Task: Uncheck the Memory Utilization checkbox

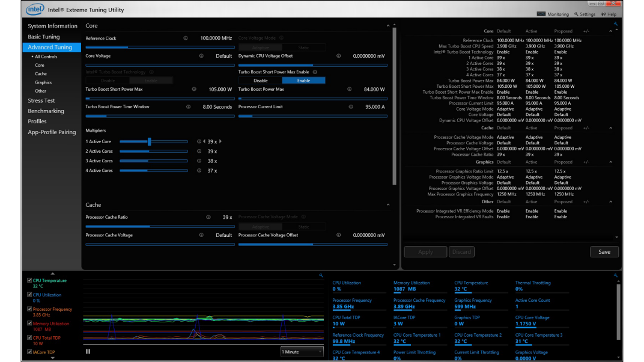Action: pos(29,324)
